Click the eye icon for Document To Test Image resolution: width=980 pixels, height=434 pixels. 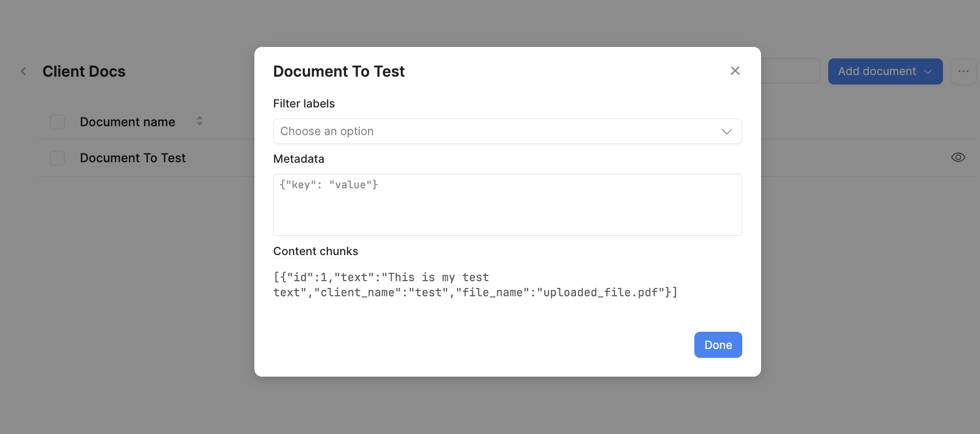pyautogui.click(x=958, y=158)
